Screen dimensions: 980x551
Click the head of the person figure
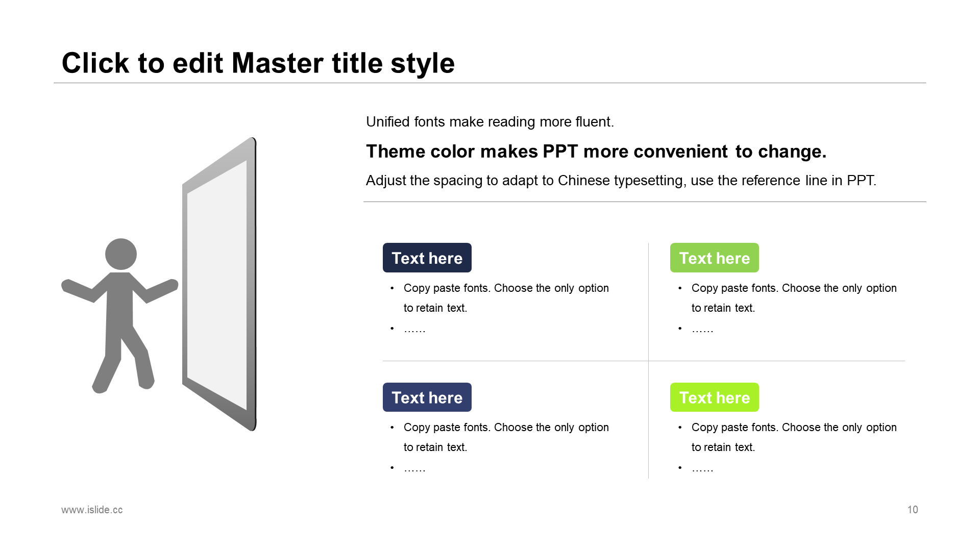click(121, 254)
